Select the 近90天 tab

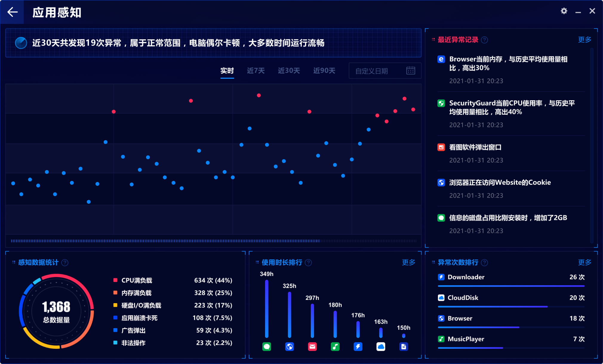324,71
